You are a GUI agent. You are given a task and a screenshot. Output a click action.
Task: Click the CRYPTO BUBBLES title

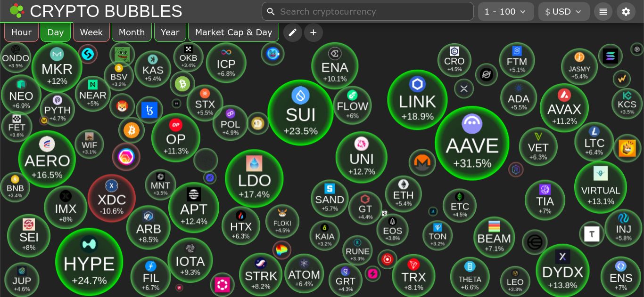106,11
